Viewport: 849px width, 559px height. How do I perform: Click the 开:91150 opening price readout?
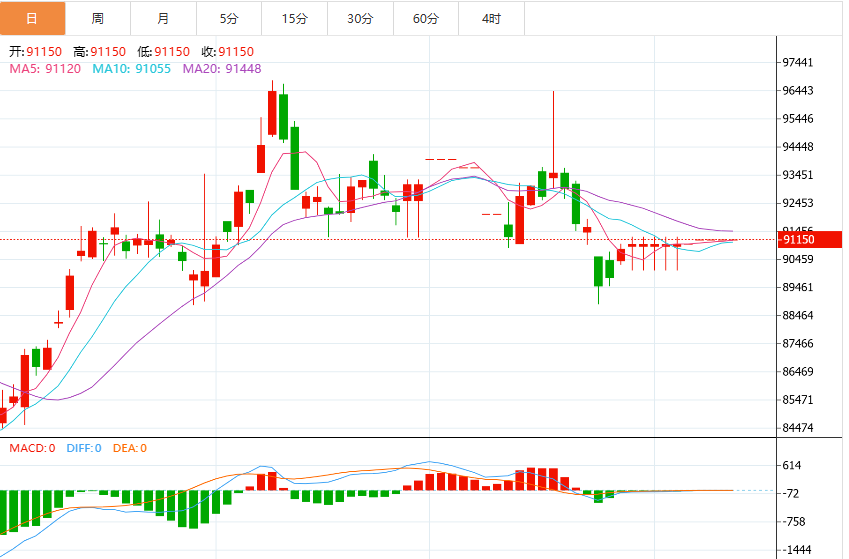coord(36,51)
